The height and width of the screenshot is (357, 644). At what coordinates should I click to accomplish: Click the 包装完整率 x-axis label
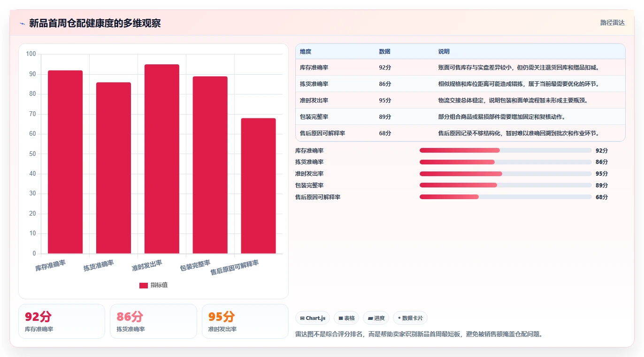(x=195, y=266)
